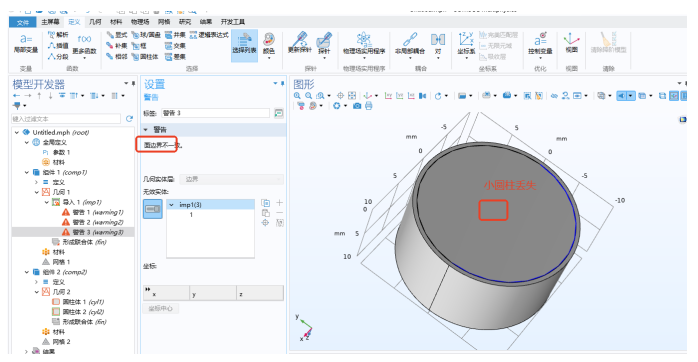The image size is (698, 362).
Task: Select the 解析 analytic function tool
Action: coord(58,35)
